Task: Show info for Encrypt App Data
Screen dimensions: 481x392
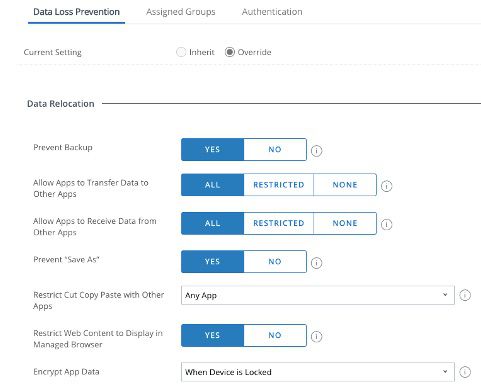Action: point(465,372)
